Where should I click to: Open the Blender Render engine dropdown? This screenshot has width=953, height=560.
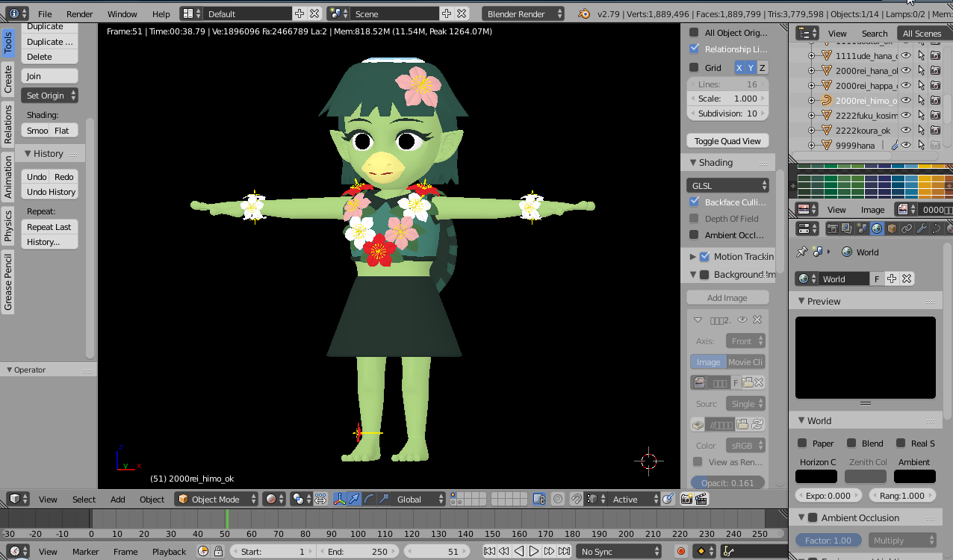pos(524,13)
